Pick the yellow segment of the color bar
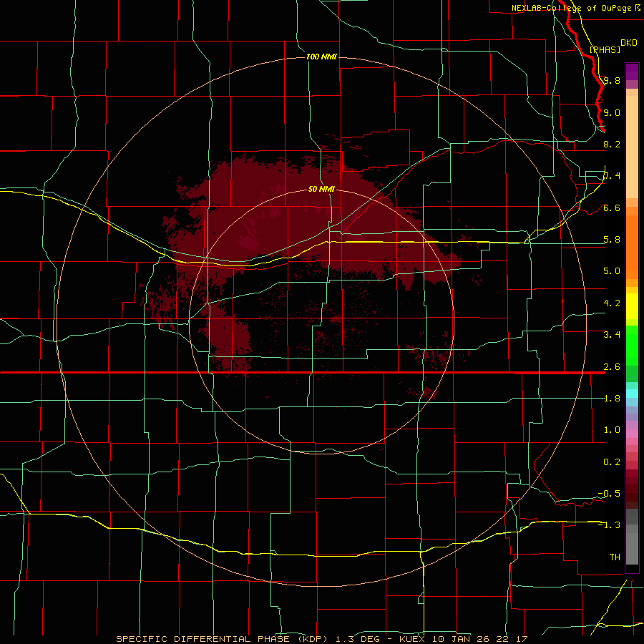 pyautogui.click(x=632, y=306)
